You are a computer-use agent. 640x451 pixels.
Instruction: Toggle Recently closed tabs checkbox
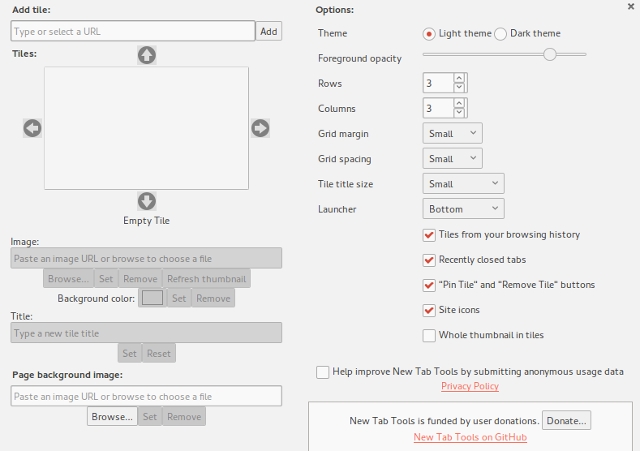(x=429, y=260)
